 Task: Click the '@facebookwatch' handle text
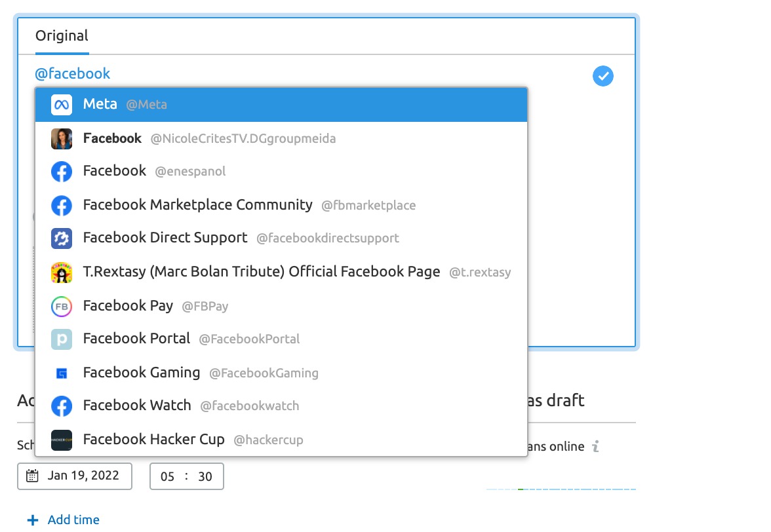[249, 406]
